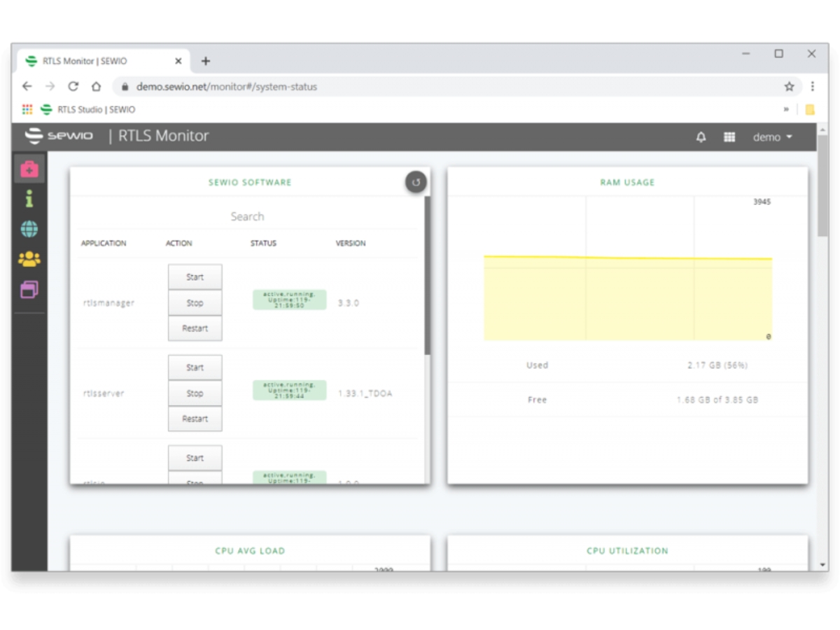Click the RTLS Monitor header title
Image resolution: width=840 pixels, height=630 pixels.
pos(163,136)
